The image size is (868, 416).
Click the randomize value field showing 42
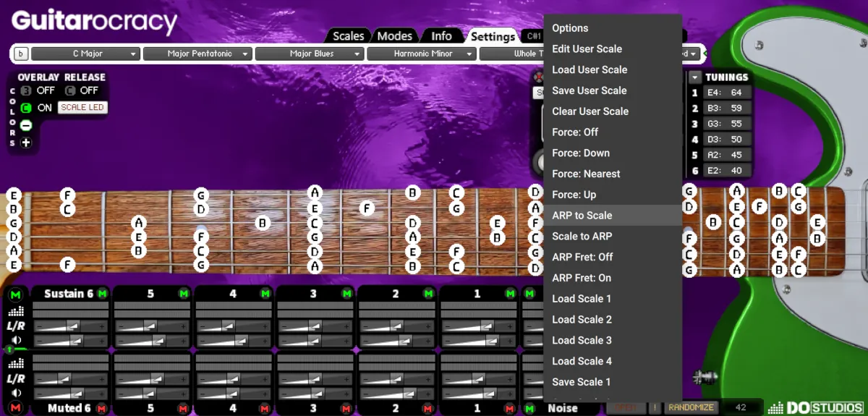click(741, 408)
